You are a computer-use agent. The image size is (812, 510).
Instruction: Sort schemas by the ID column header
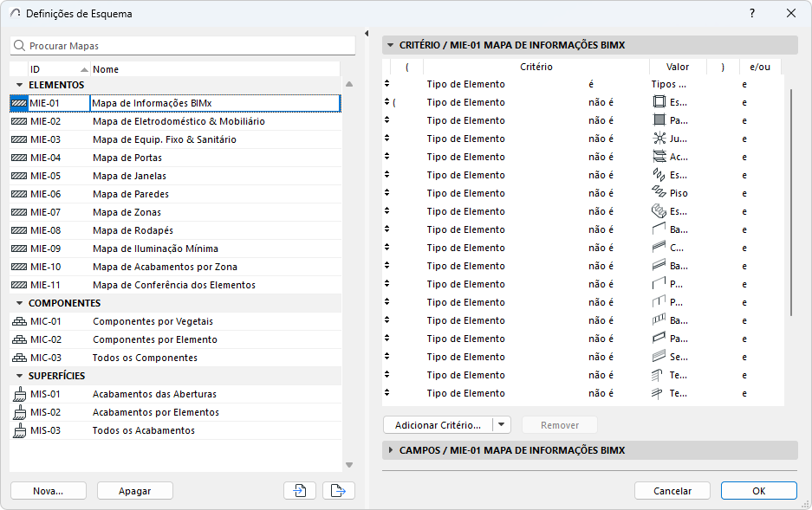point(59,69)
